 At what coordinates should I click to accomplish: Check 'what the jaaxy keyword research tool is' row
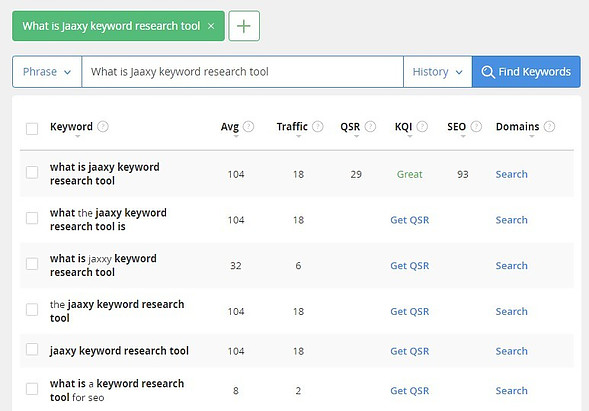coord(32,218)
